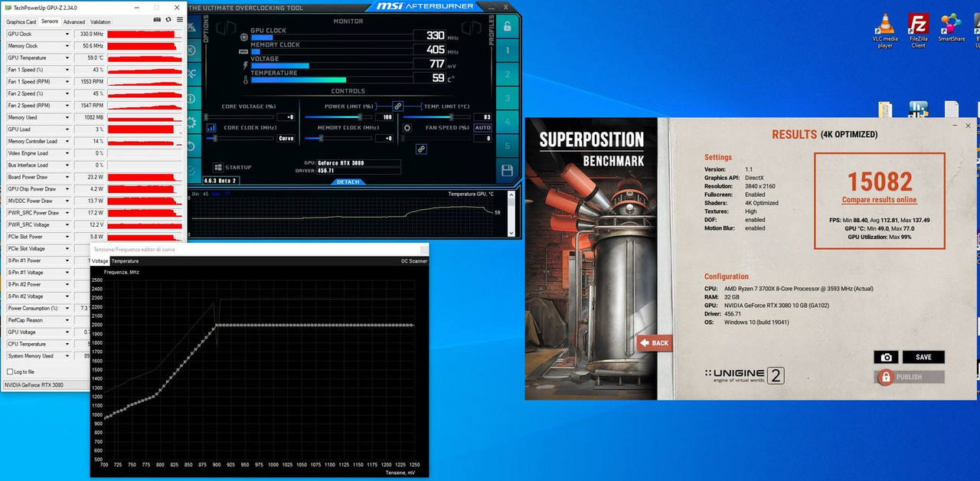Click the Superposition screenshot camera button
980x481 pixels.
click(886, 357)
